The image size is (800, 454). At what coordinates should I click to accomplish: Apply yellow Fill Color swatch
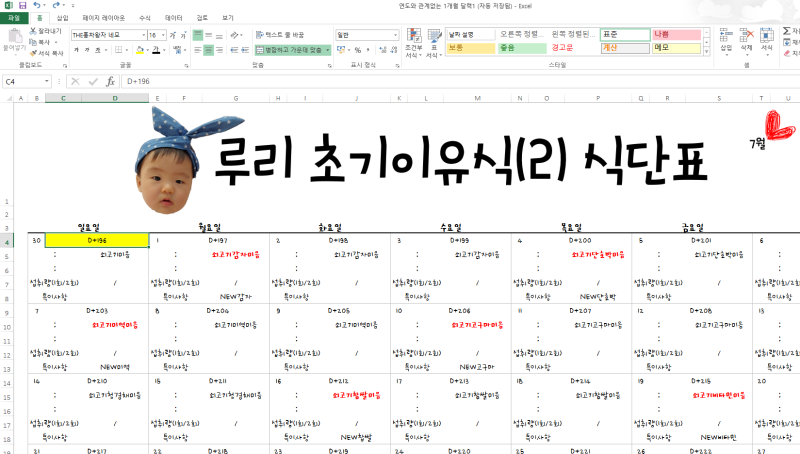(x=140, y=50)
